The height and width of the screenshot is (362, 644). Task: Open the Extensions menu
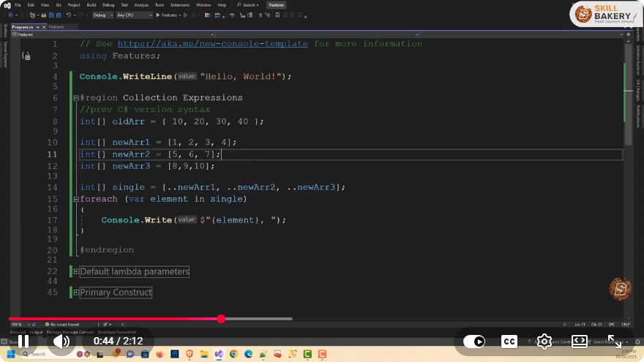point(180,5)
